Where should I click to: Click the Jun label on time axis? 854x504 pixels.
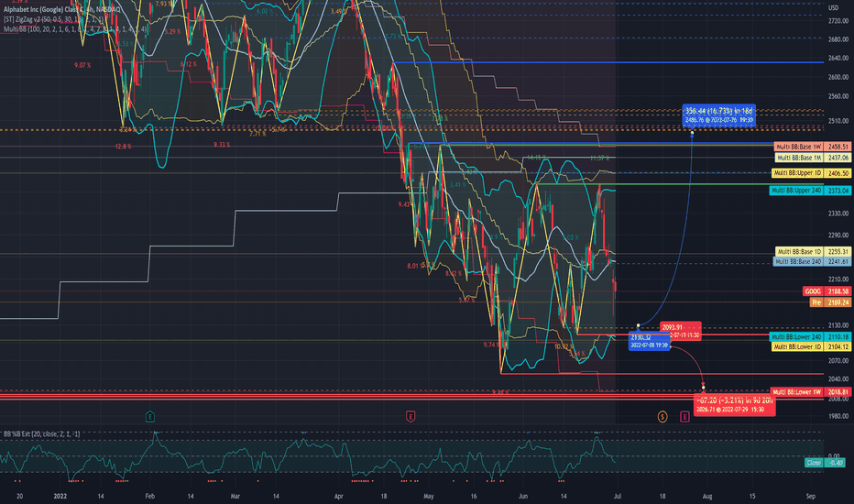point(523,497)
